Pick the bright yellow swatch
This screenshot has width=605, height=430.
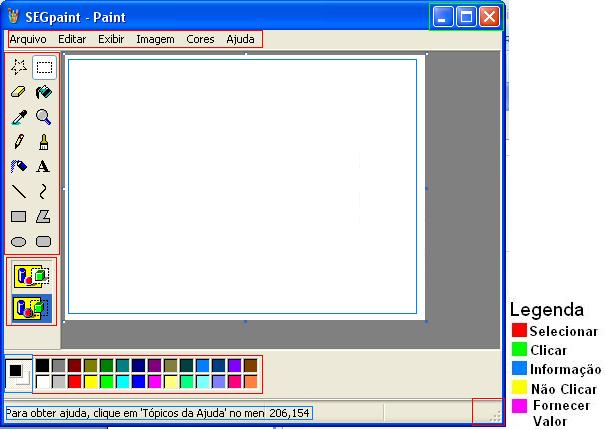pyautogui.click(x=91, y=382)
